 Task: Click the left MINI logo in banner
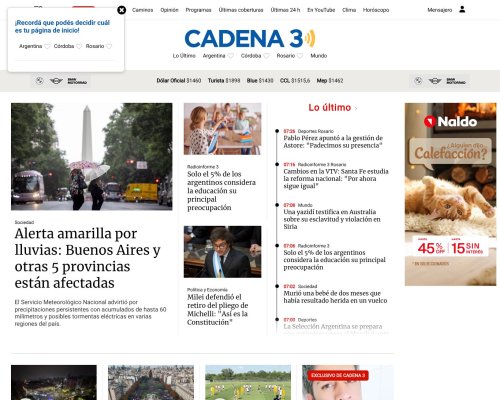[x=56, y=81]
